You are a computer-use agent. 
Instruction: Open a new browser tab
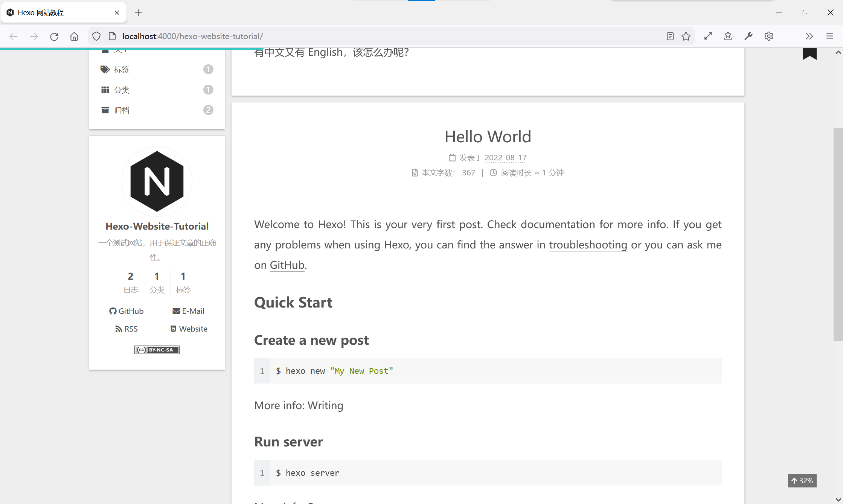(x=138, y=13)
